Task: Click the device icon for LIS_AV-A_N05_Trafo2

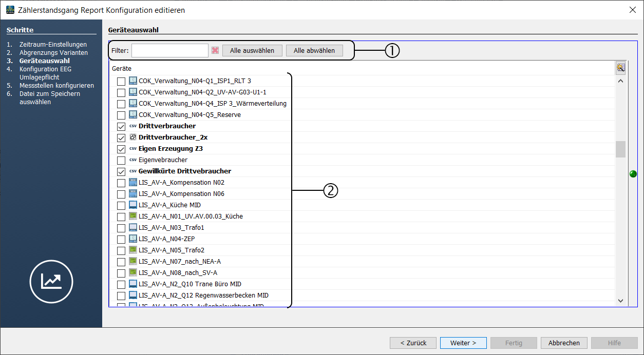Action: pyautogui.click(x=133, y=250)
